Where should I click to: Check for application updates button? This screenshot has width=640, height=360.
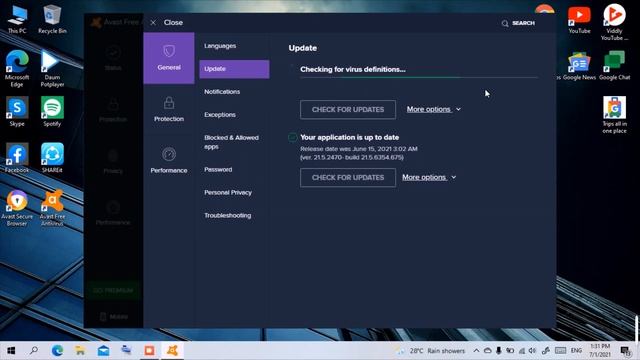pos(348,178)
